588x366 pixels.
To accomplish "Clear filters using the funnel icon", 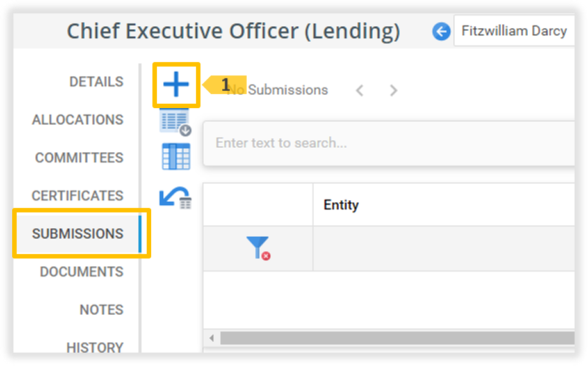I will coord(257,248).
